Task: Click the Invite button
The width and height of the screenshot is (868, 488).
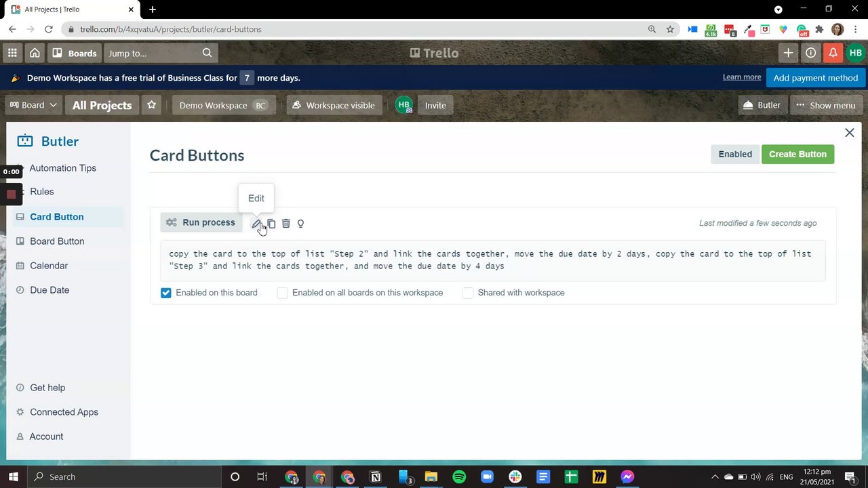Action: [435, 105]
